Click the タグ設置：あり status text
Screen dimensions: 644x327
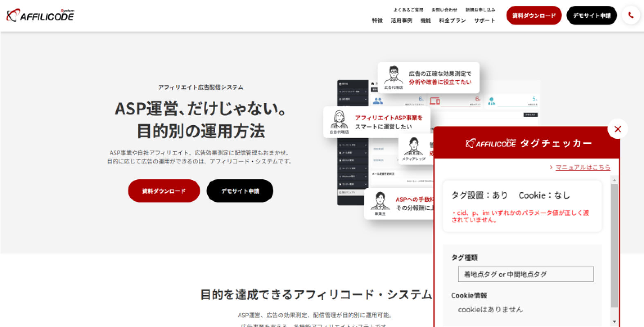pos(480,195)
